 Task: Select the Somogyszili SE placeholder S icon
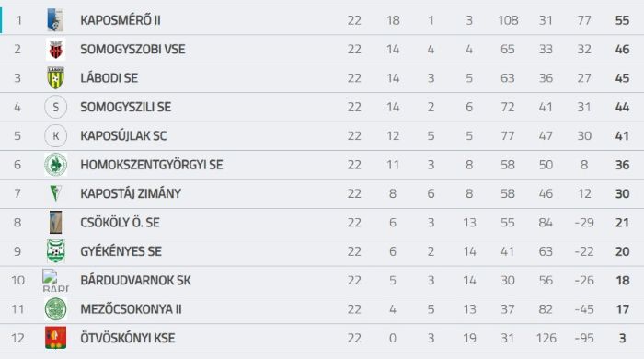pos(55,107)
